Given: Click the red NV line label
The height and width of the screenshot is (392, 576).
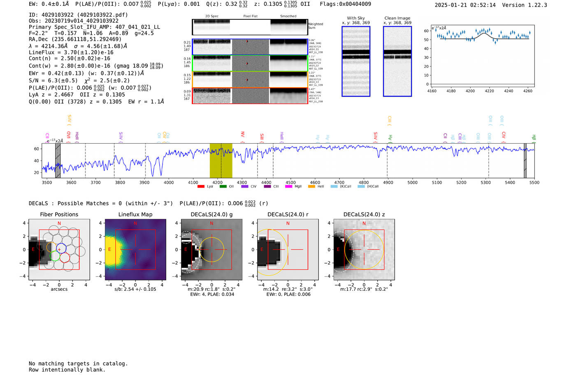Looking at the screenshot, I should tap(243, 136).
